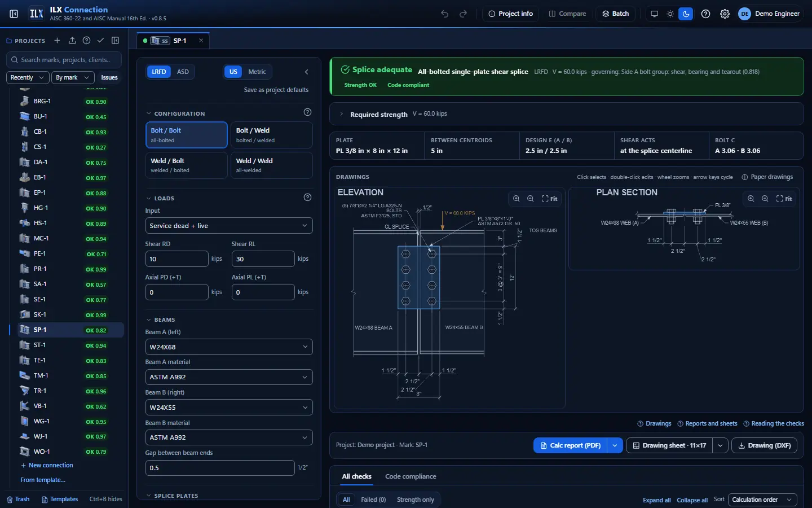Open Calc report options arrow
Screen dimensions: 812x508
[x=615, y=445]
